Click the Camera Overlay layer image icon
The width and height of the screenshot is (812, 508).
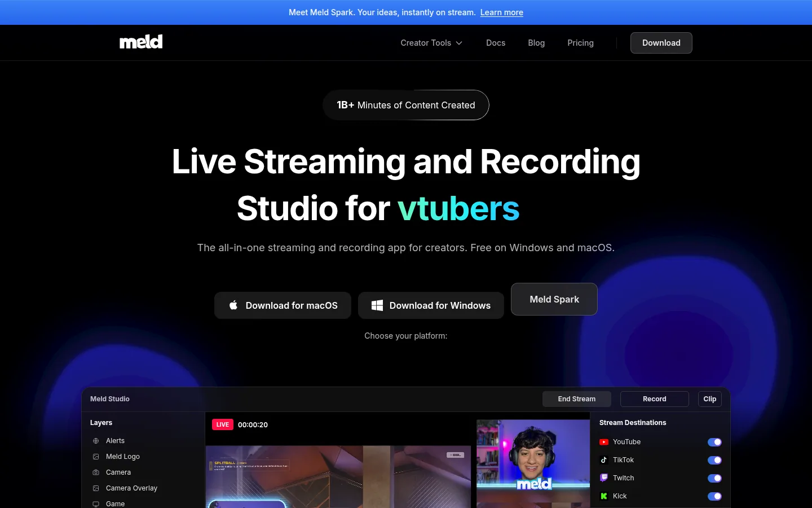click(x=96, y=488)
